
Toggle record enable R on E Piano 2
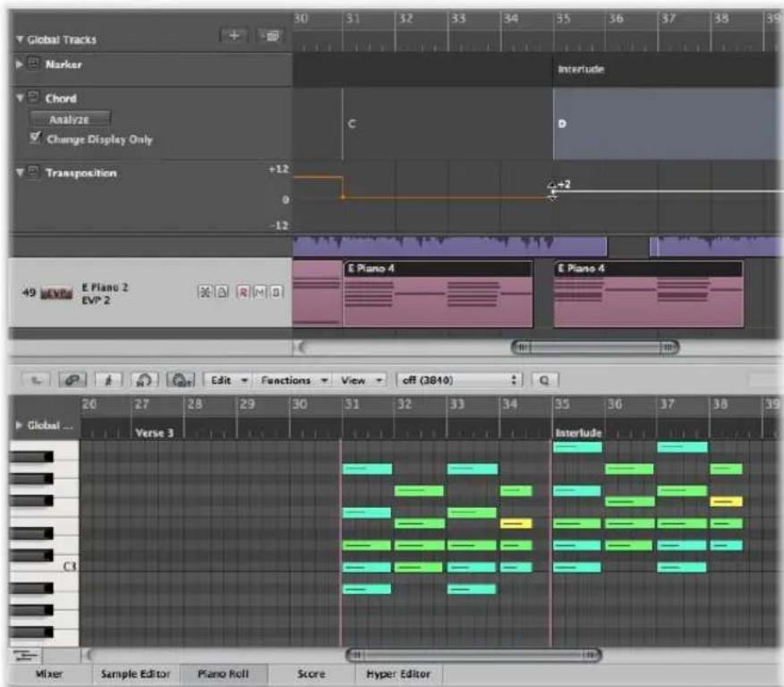pos(243,292)
